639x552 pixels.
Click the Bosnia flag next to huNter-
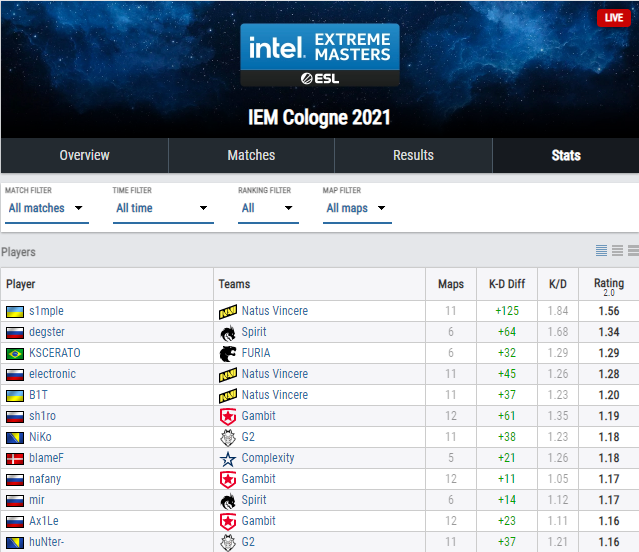(x=15, y=543)
